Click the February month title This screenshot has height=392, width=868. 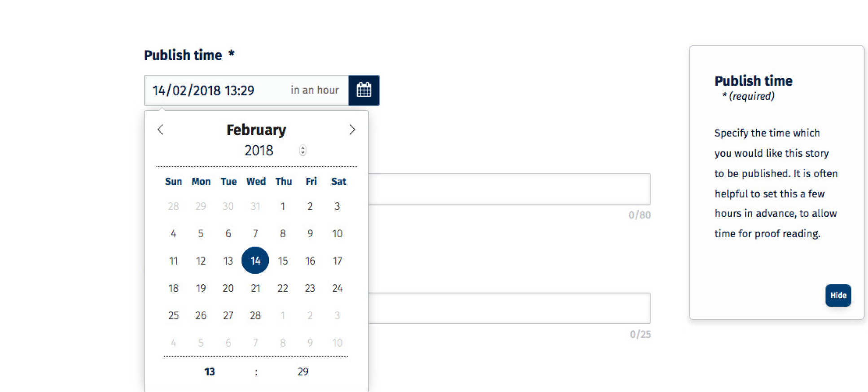pyautogui.click(x=256, y=130)
